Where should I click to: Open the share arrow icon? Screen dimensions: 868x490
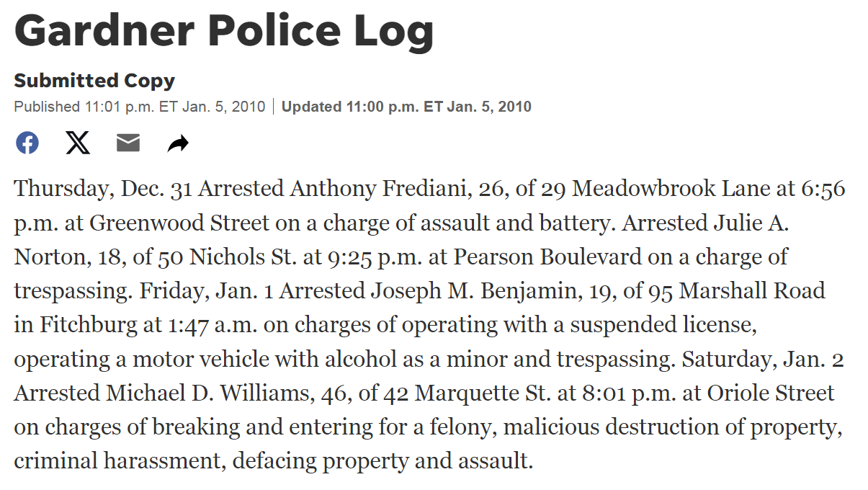click(x=178, y=143)
